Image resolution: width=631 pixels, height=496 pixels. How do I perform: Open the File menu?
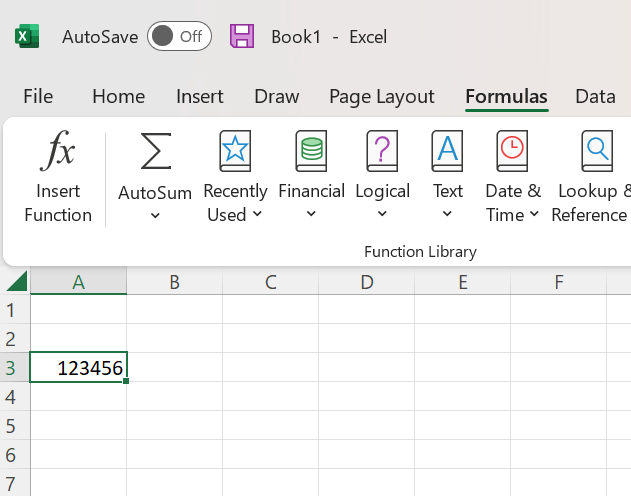coord(38,97)
